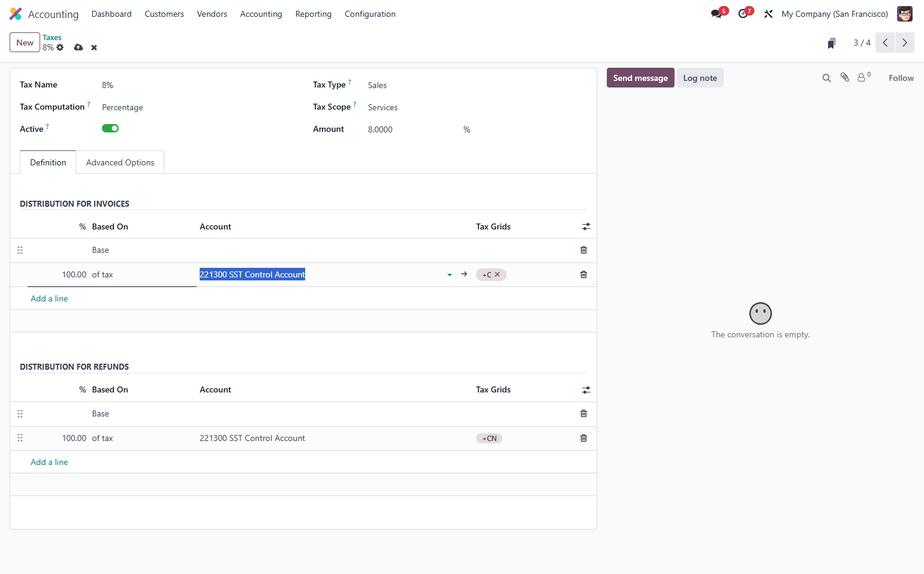The width and height of the screenshot is (924, 574).
Task: Open column settings for refund distribution
Action: pyautogui.click(x=586, y=390)
